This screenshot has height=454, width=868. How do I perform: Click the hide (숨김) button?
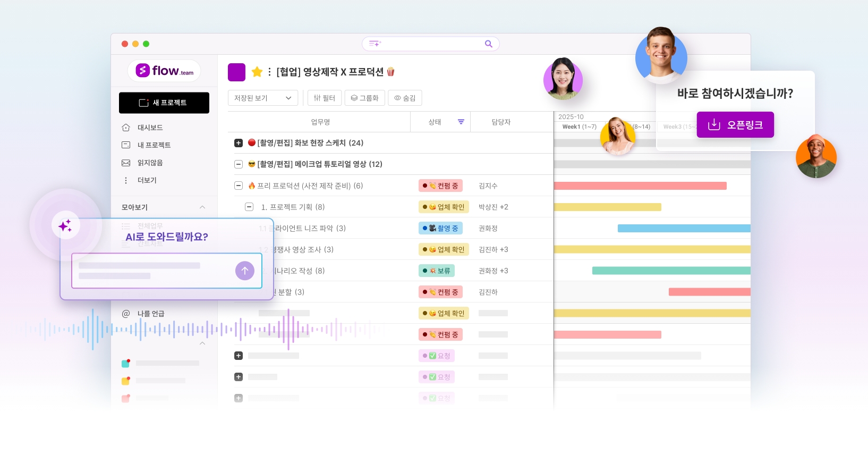(x=405, y=98)
